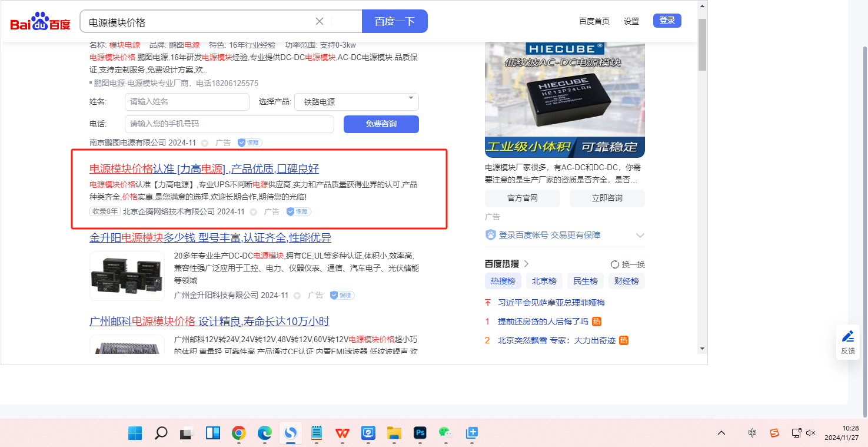Screen dimensions: 868x447
Task: Open Task View on the taskbar
Action: point(187,433)
